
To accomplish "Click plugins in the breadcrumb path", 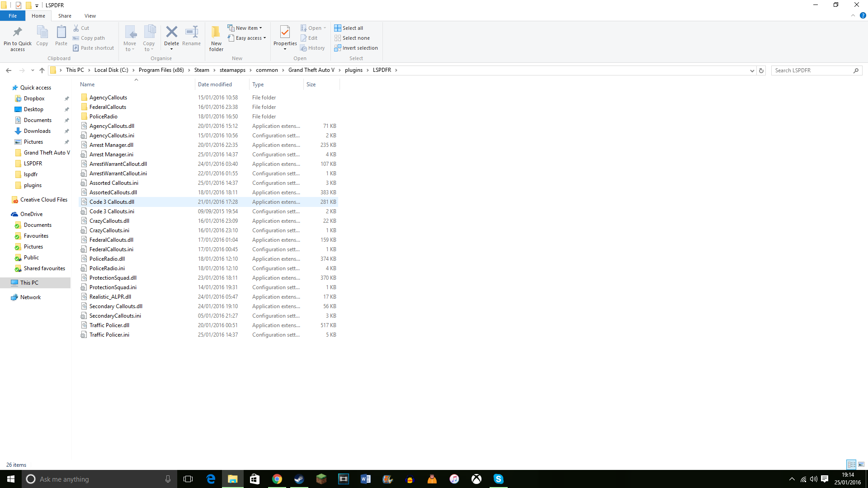I will point(354,70).
